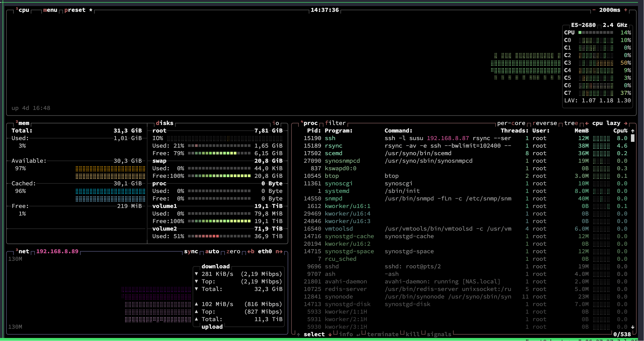Click the Command column header
The height and width of the screenshot is (341, 644).
click(398, 131)
